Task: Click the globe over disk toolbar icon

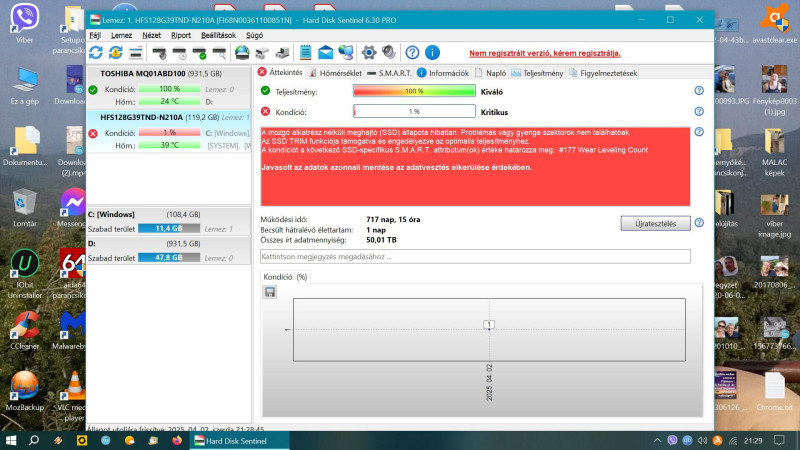Action: point(242,53)
